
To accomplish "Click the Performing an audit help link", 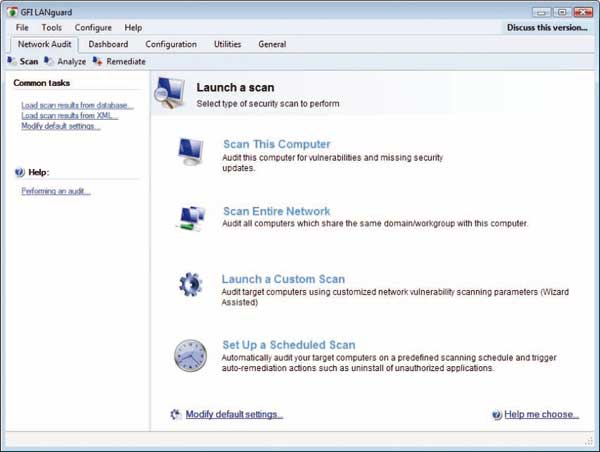I will (x=56, y=191).
